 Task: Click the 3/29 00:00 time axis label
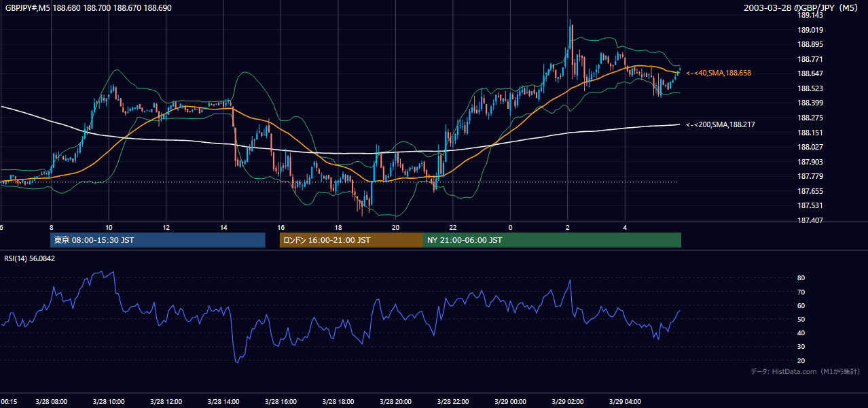click(511, 402)
